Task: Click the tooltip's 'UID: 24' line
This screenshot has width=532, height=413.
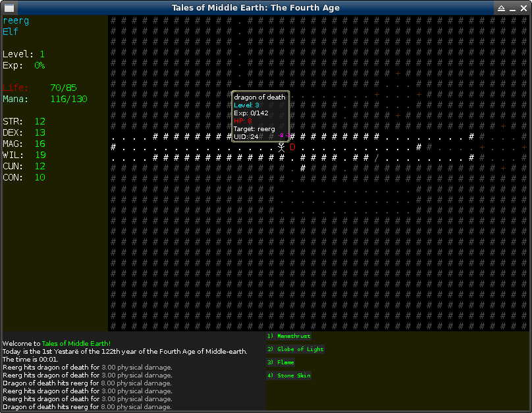Action: tap(246, 137)
